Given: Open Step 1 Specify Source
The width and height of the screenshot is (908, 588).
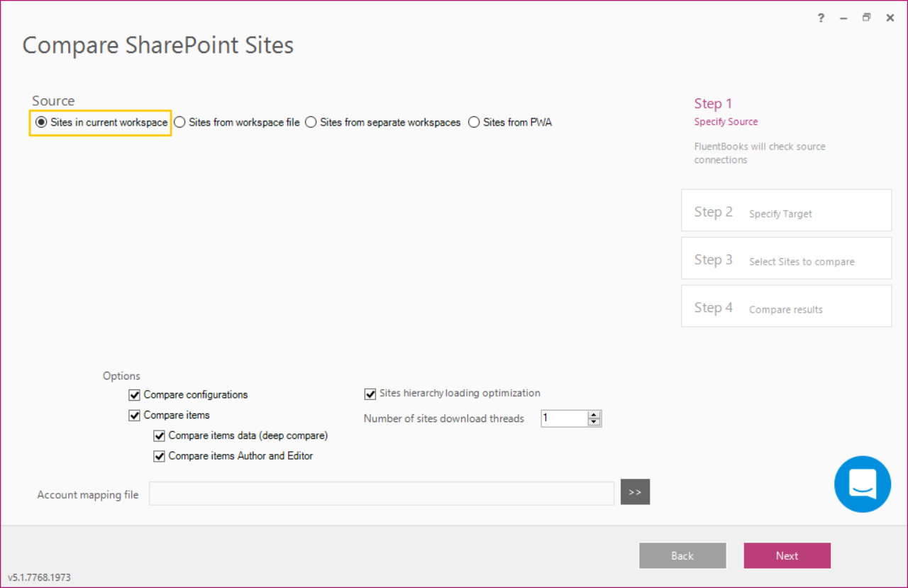Looking at the screenshot, I should point(726,112).
